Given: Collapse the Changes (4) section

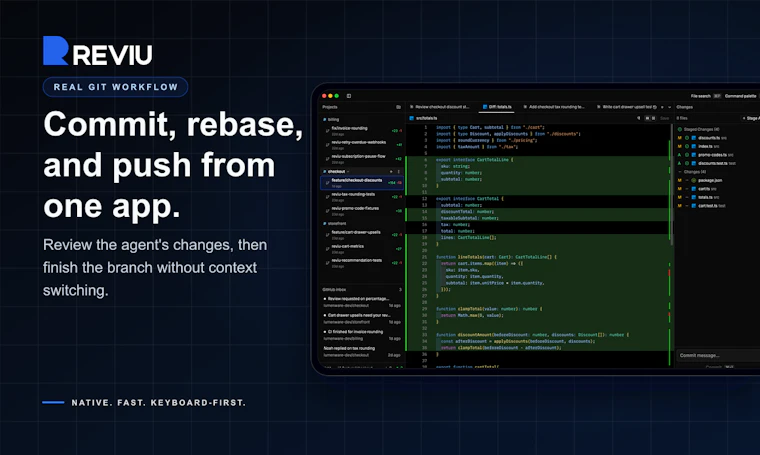Looking at the screenshot, I should tap(680, 172).
